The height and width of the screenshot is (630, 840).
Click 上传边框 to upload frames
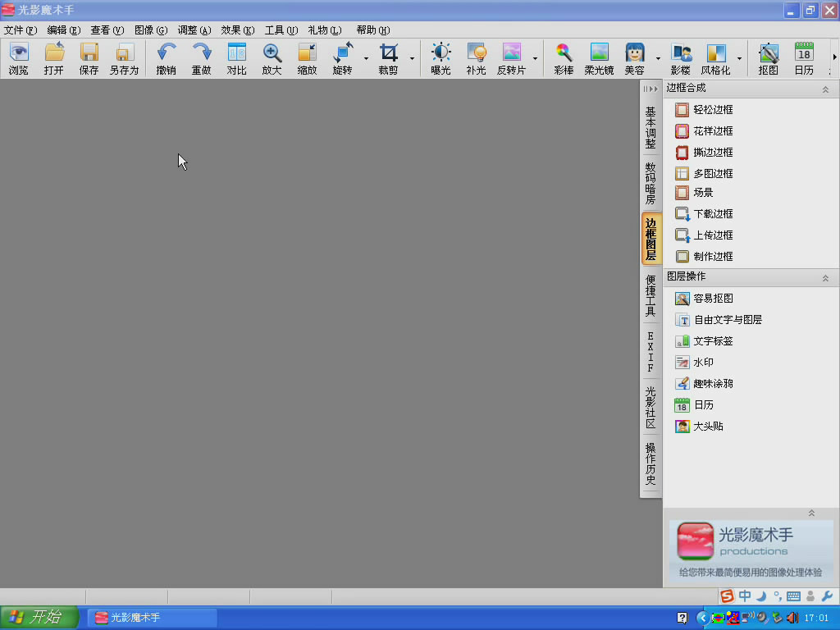704,235
